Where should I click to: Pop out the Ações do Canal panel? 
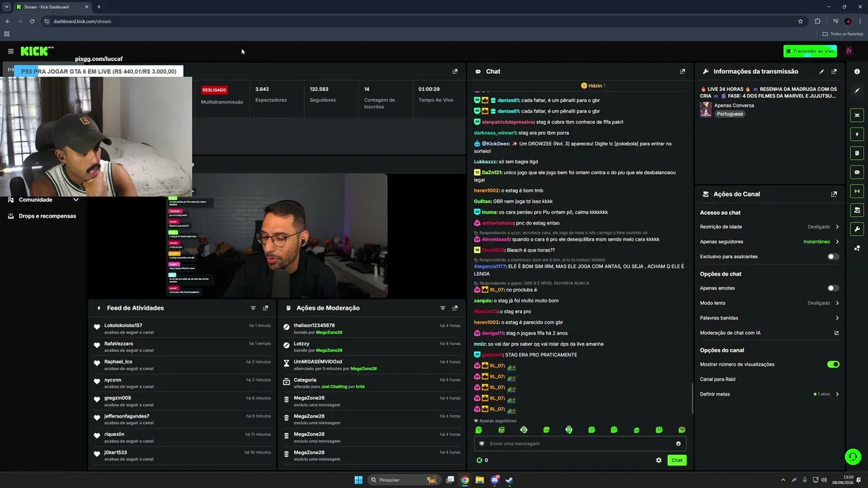(x=834, y=194)
